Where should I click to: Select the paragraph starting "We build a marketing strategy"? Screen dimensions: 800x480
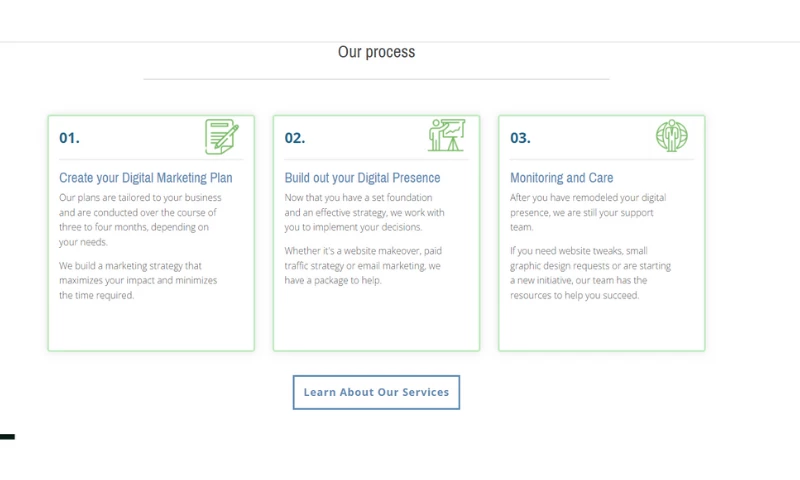(x=138, y=280)
